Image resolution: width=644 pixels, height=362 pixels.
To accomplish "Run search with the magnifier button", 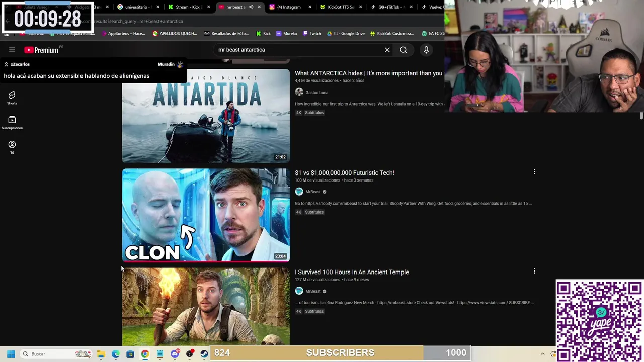I will pos(404,50).
